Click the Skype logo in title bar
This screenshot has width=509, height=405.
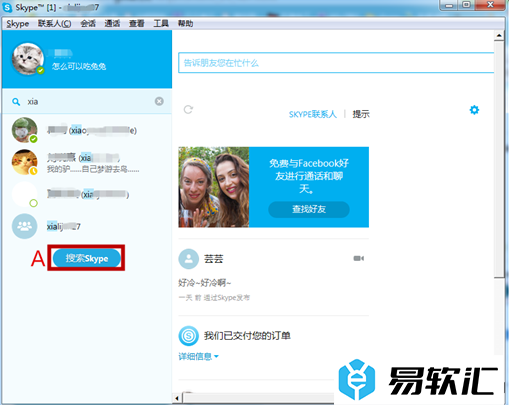(x=7, y=7)
